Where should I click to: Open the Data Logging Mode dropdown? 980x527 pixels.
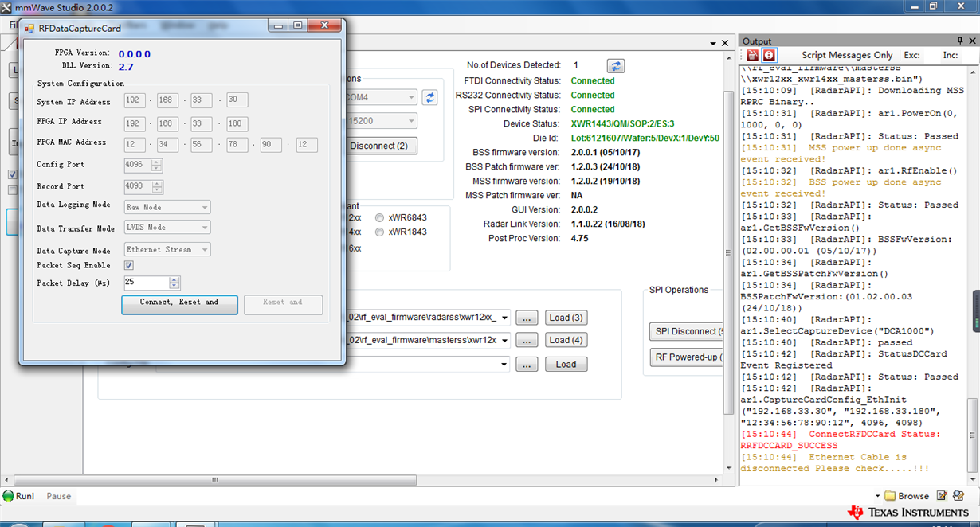[x=167, y=207]
